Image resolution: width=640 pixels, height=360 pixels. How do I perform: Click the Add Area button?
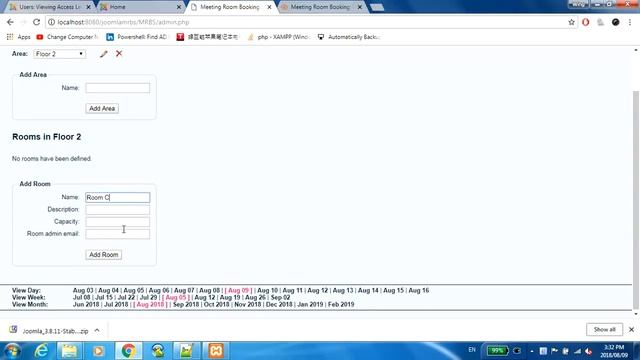(102, 109)
